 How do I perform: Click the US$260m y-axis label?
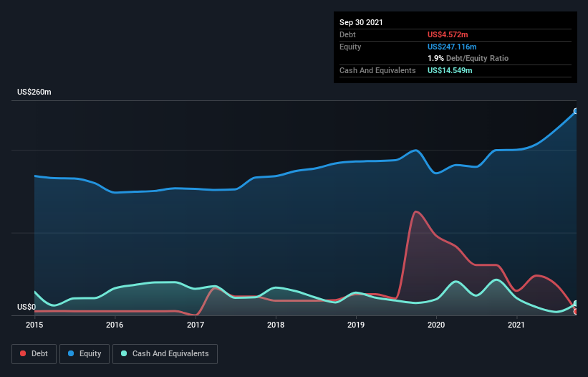click(x=34, y=92)
